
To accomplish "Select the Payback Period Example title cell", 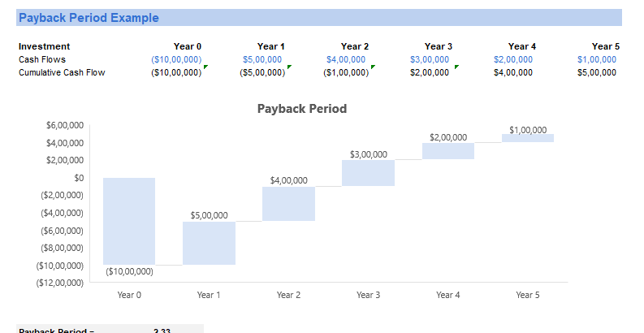I will [x=89, y=18].
